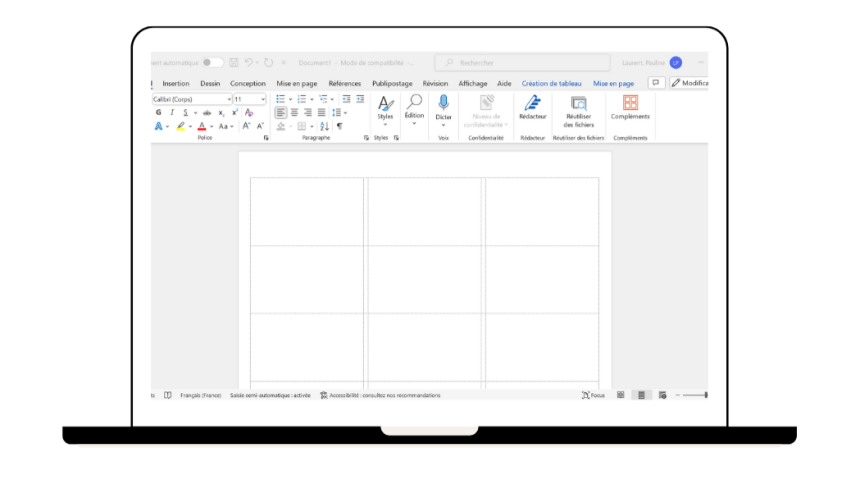Open the Dessin tab
This screenshot has width=860, height=489.
click(x=210, y=83)
